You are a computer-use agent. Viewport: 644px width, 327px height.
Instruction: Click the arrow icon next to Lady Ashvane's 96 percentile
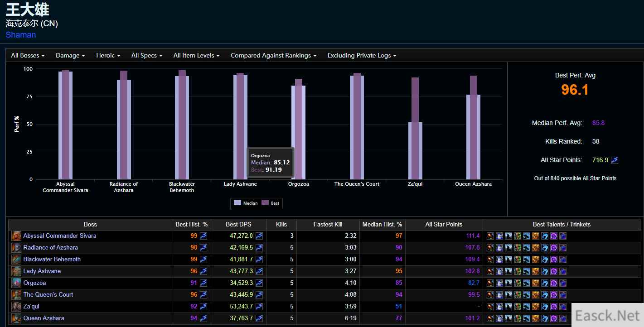(203, 271)
